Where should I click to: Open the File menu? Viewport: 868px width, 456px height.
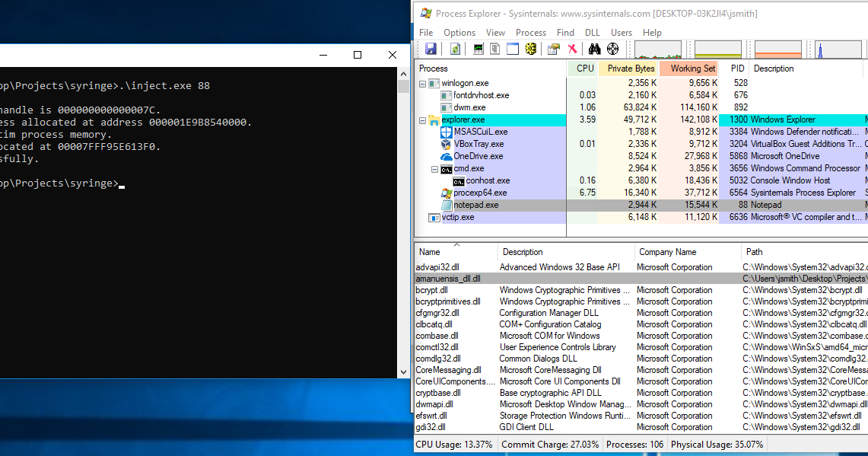click(426, 33)
